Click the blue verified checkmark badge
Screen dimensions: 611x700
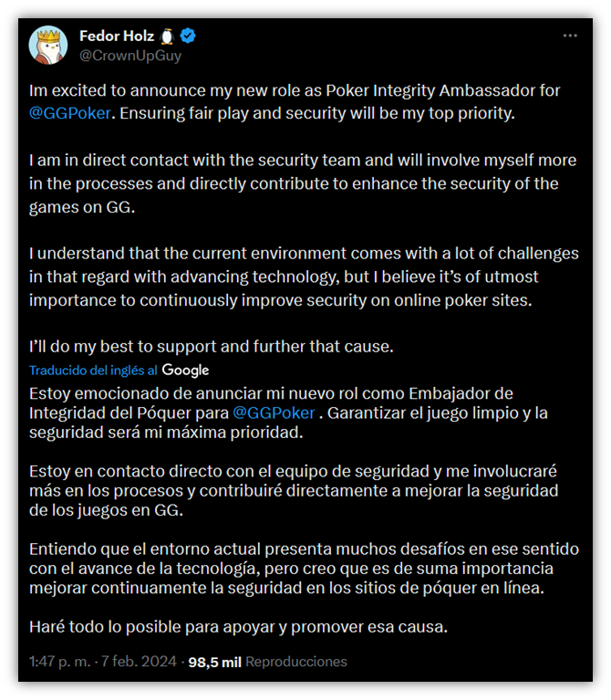188,36
